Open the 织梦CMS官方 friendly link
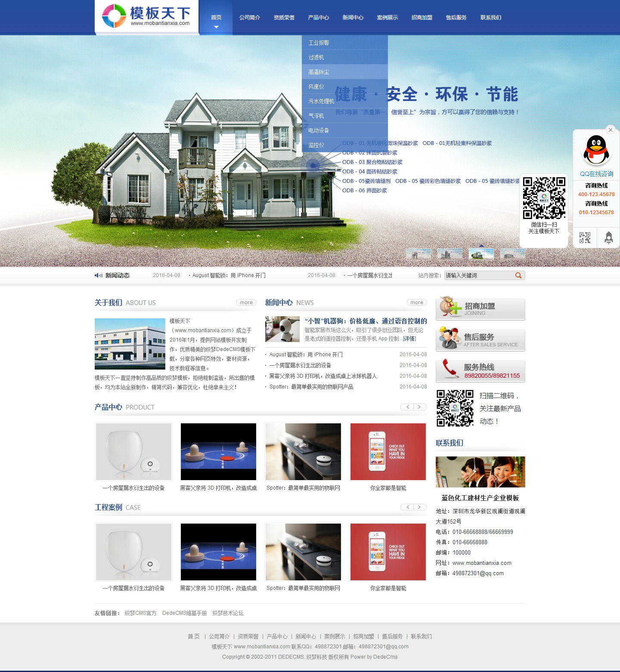This screenshot has height=672, width=620. click(140, 613)
